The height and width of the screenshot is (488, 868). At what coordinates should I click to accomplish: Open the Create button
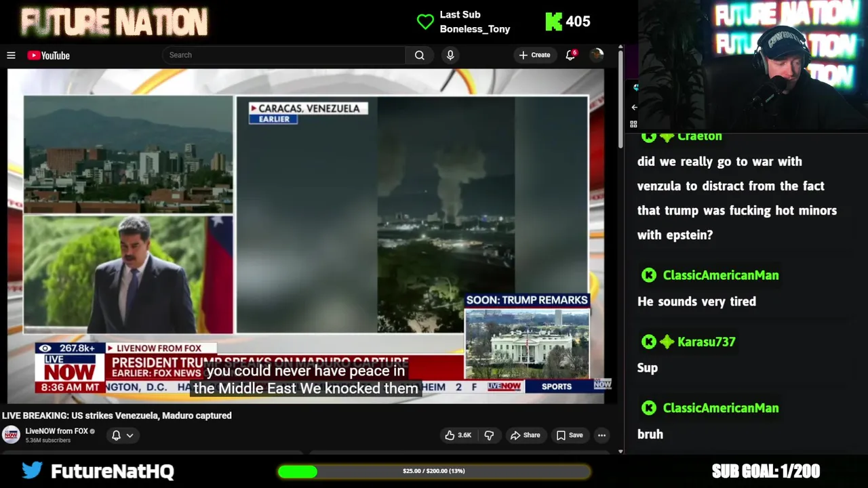pyautogui.click(x=534, y=55)
